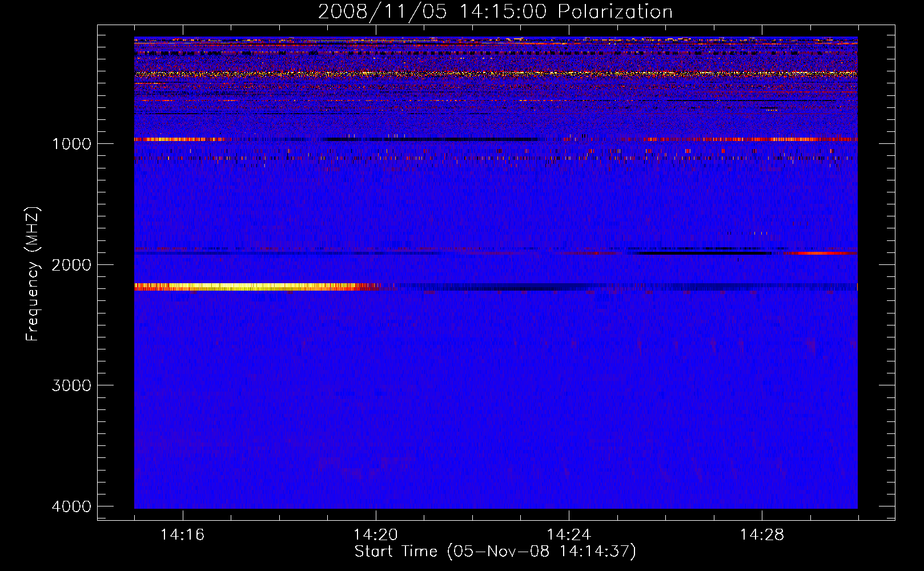Click the 14:20 time tick label
This screenshot has height=571, width=924.
coord(375,535)
